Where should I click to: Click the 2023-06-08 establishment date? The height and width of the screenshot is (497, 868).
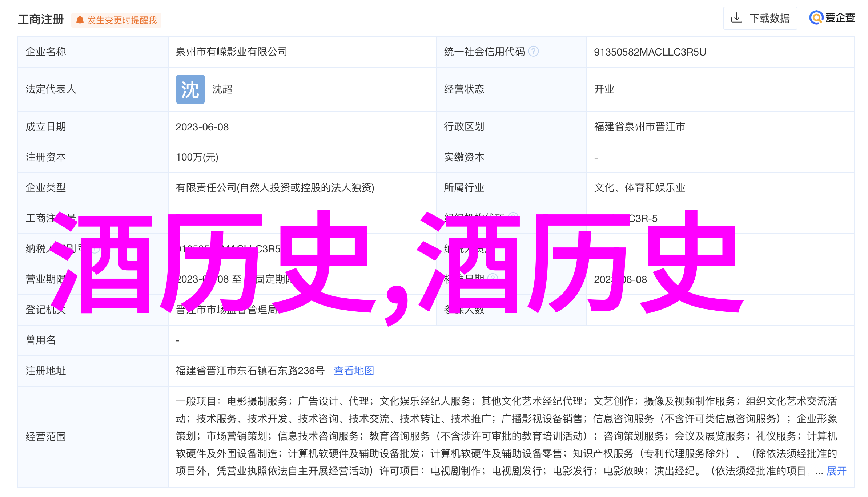click(202, 127)
